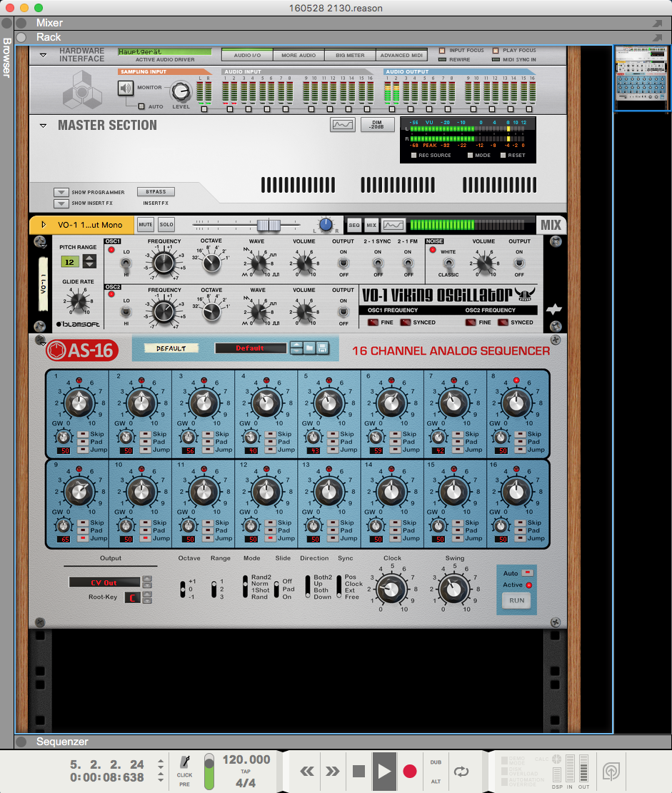Toggle the Noise output on/off switch

pos(519,263)
